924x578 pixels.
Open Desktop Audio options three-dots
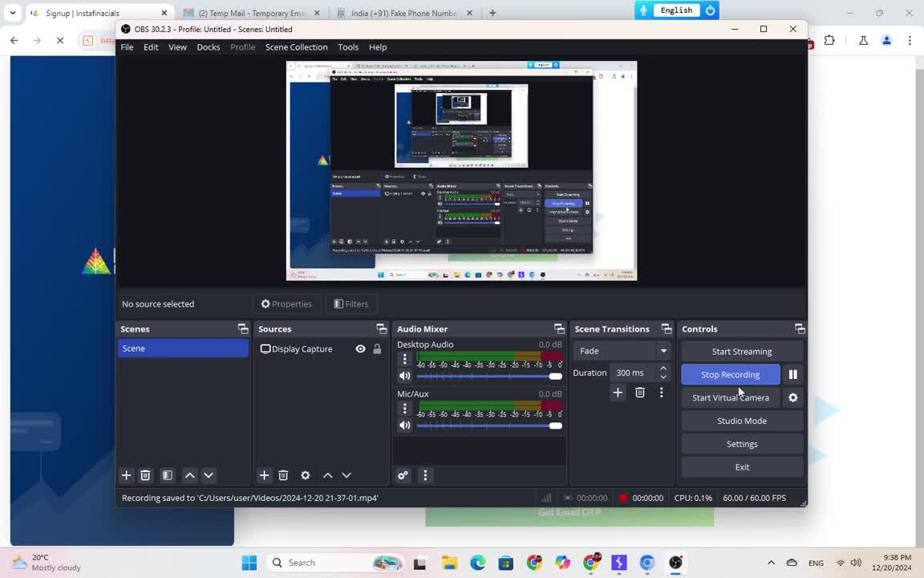tap(405, 359)
